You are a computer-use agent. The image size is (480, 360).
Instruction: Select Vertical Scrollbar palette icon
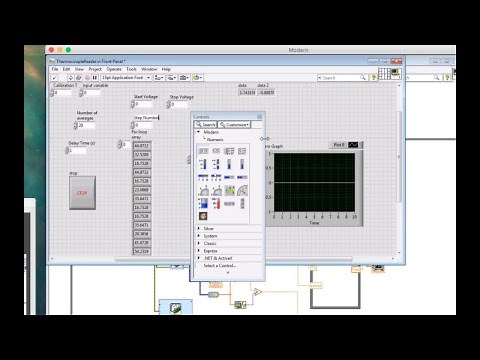point(242,203)
